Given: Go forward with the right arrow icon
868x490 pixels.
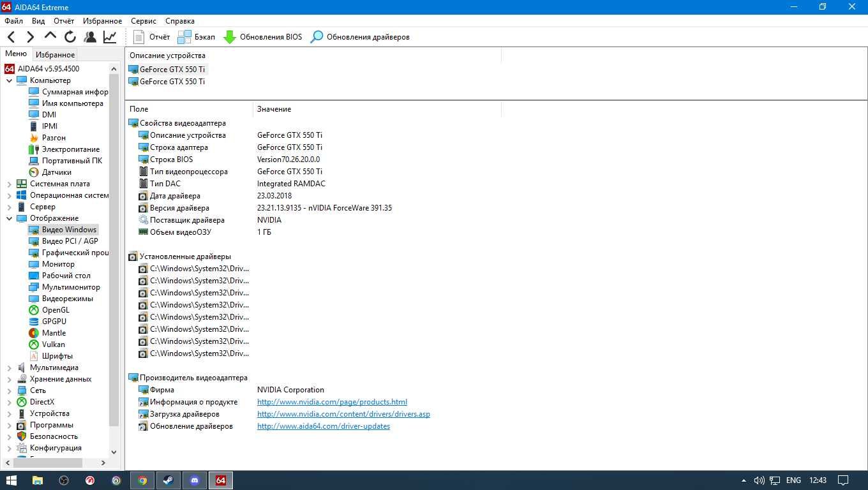Looking at the screenshot, I should [30, 37].
